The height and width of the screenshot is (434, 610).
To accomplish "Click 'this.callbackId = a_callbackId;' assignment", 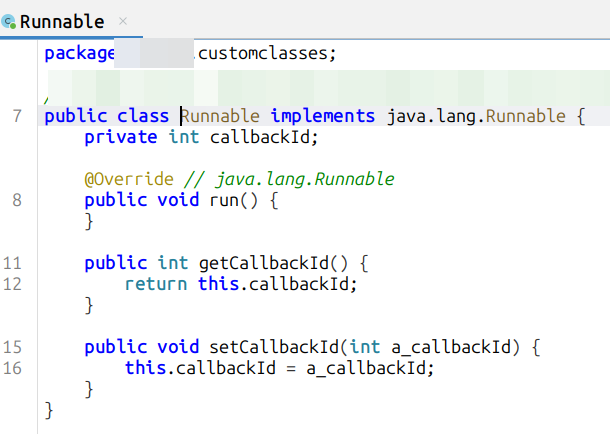I will pyautogui.click(x=279, y=368).
